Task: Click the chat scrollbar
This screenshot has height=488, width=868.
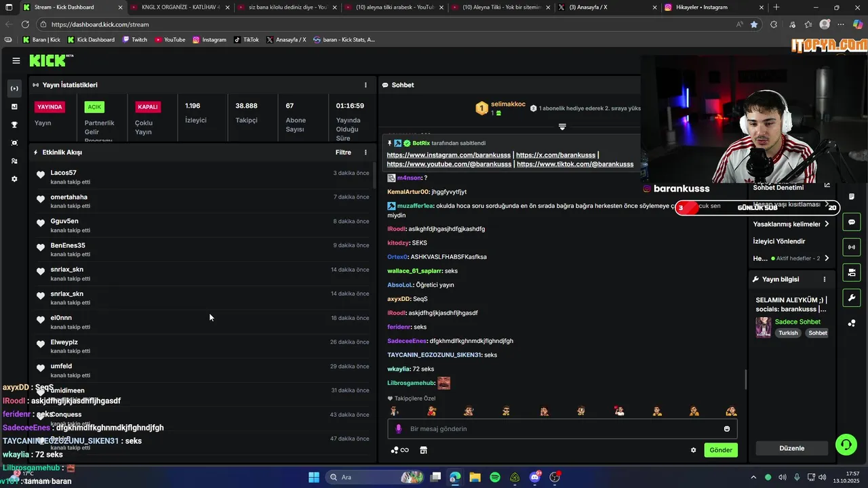Action: pyautogui.click(x=746, y=380)
